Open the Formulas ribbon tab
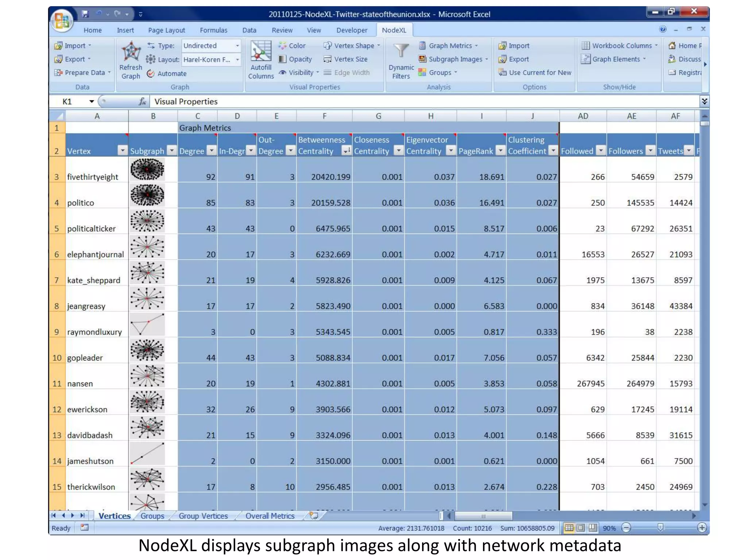The image size is (747, 560). tap(213, 30)
